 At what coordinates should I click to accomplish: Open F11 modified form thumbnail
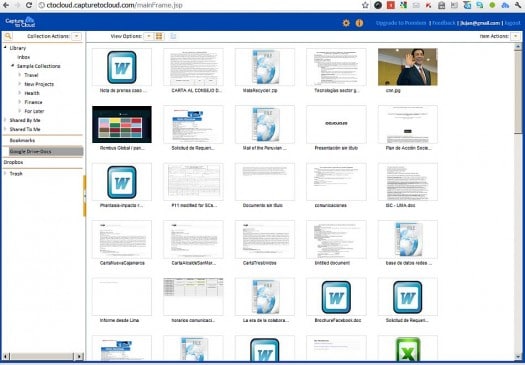(x=193, y=182)
